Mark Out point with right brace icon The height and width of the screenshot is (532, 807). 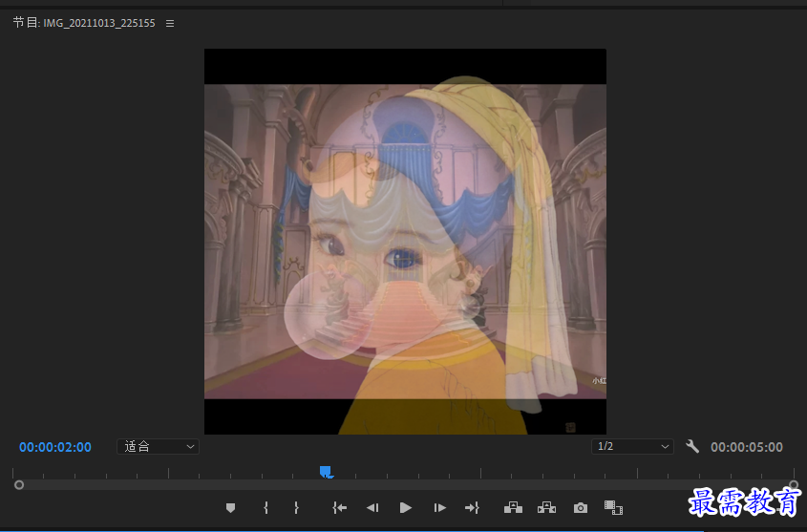point(296,508)
